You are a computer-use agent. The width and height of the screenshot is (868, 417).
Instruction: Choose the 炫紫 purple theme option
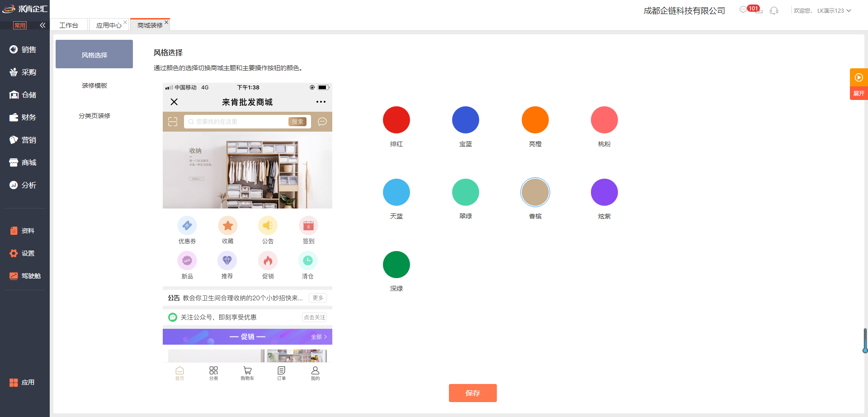(604, 192)
